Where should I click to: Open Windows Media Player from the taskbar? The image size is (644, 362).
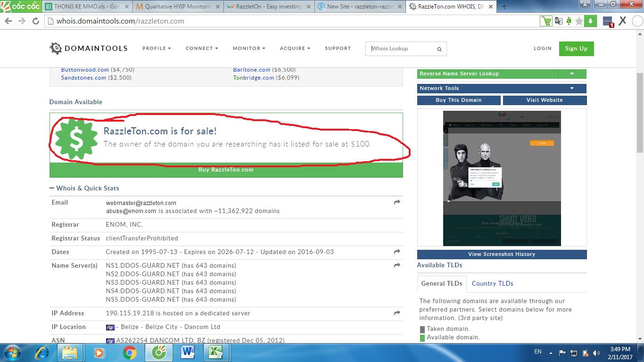click(99, 353)
